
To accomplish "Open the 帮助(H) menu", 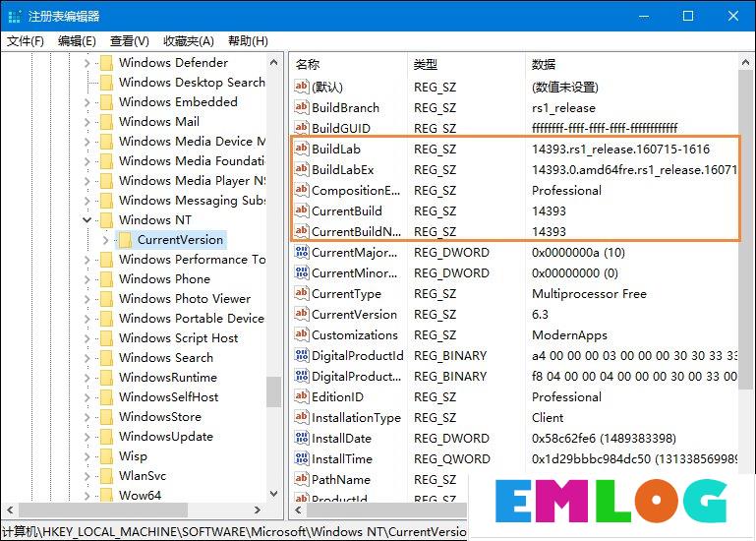I will (x=248, y=41).
